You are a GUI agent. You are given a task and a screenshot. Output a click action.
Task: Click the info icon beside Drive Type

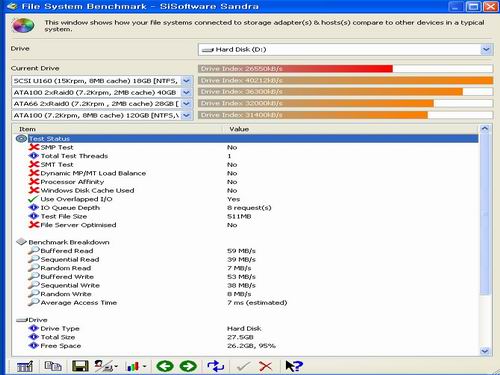[x=34, y=328]
